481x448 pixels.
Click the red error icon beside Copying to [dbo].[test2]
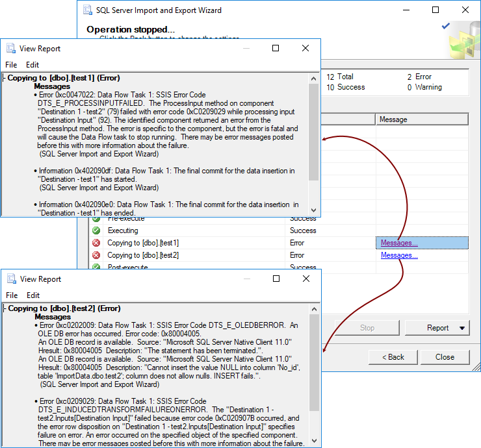[96, 255]
